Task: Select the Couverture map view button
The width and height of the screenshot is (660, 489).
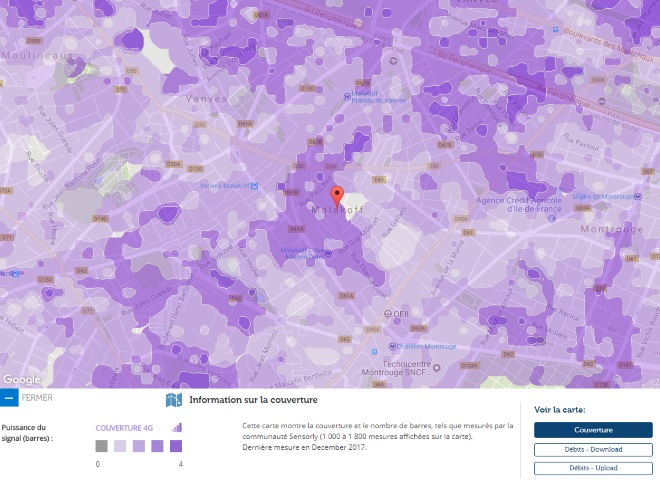Action: point(593,430)
